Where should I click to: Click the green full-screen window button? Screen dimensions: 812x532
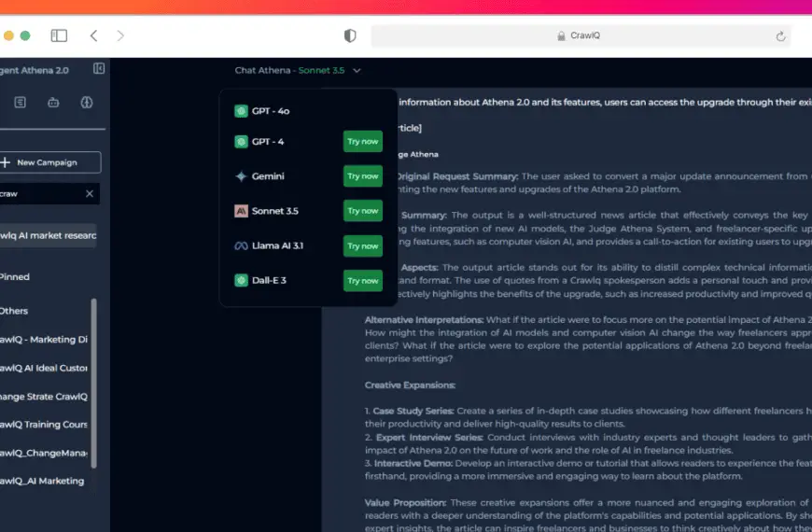coord(25,35)
